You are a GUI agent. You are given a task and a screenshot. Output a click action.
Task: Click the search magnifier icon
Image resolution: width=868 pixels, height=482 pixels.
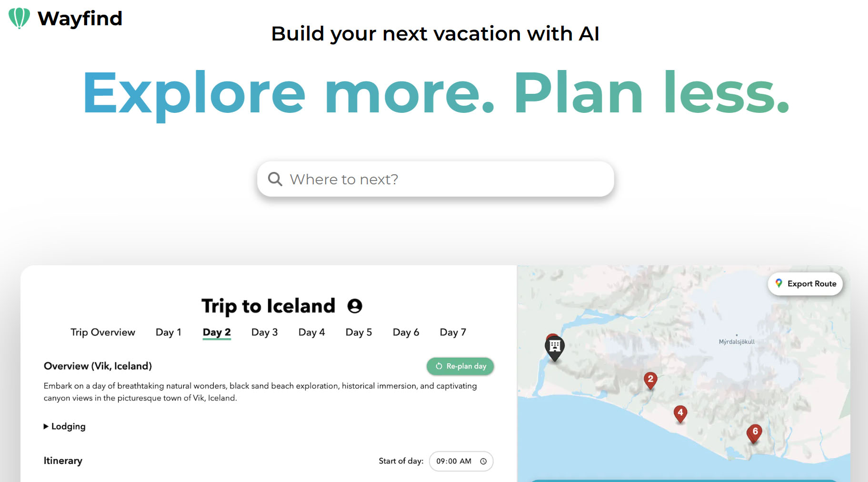tap(275, 179)
